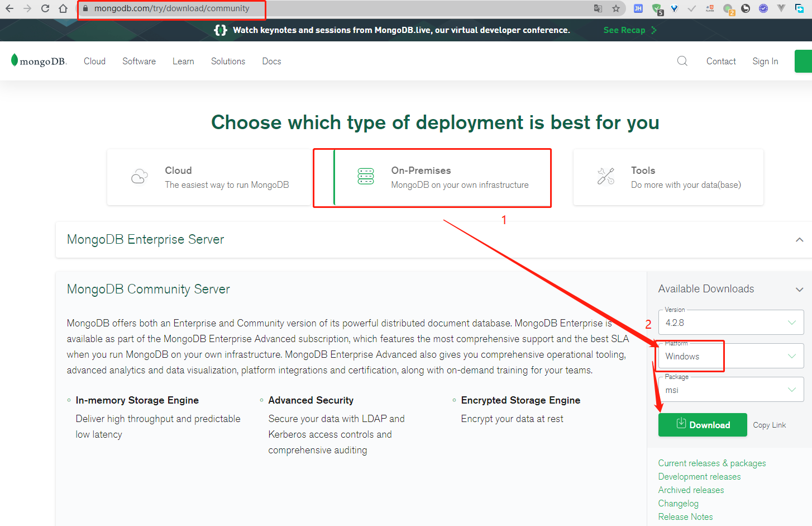812x526 pixels.
Task: Open the Software menu in navigation
Action: [x=139, y=61]
